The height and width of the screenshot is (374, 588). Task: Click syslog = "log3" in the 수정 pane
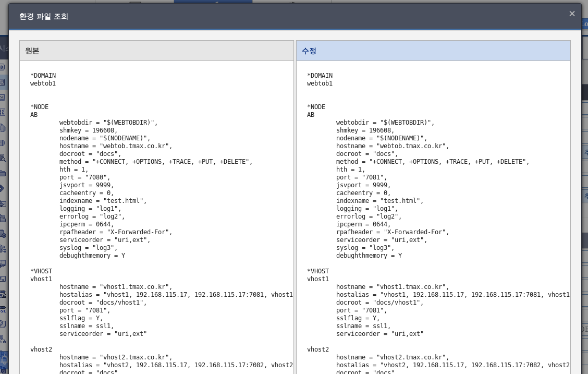(x=365, y=248)
